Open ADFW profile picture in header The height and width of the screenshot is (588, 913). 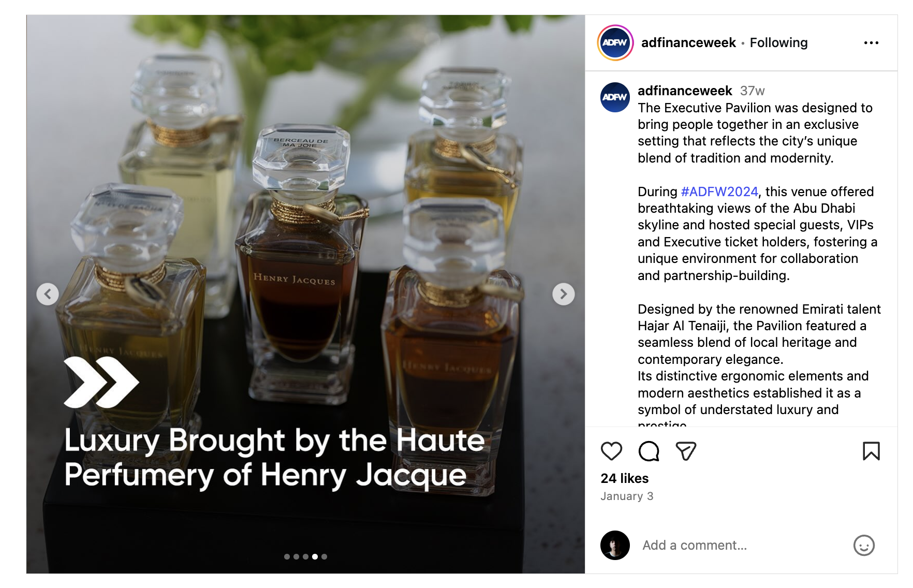(x=615, y=42)
